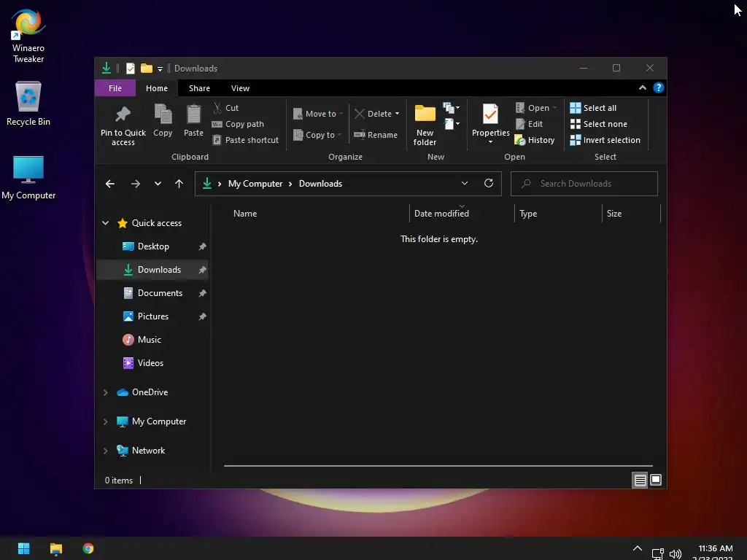Open the Windows Start button

(23, 548)
